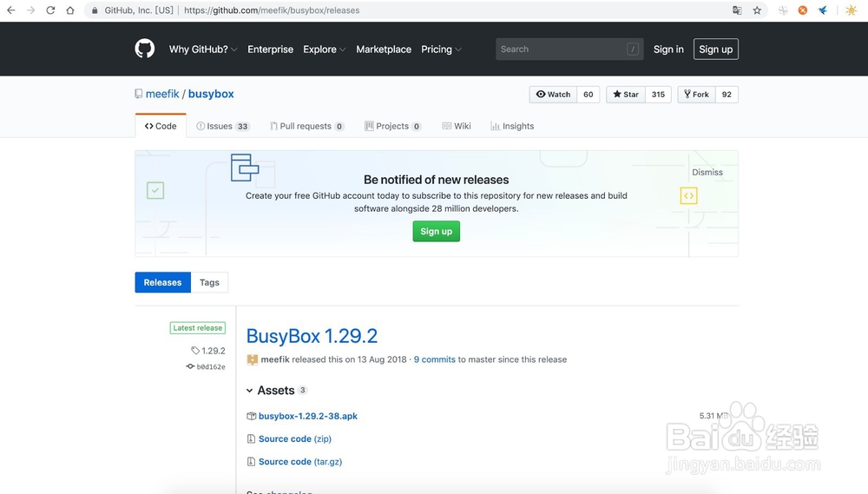Expand the Explore dropdown menu
The width and height of the screenshot is (868, 494).
click(325, 49)
